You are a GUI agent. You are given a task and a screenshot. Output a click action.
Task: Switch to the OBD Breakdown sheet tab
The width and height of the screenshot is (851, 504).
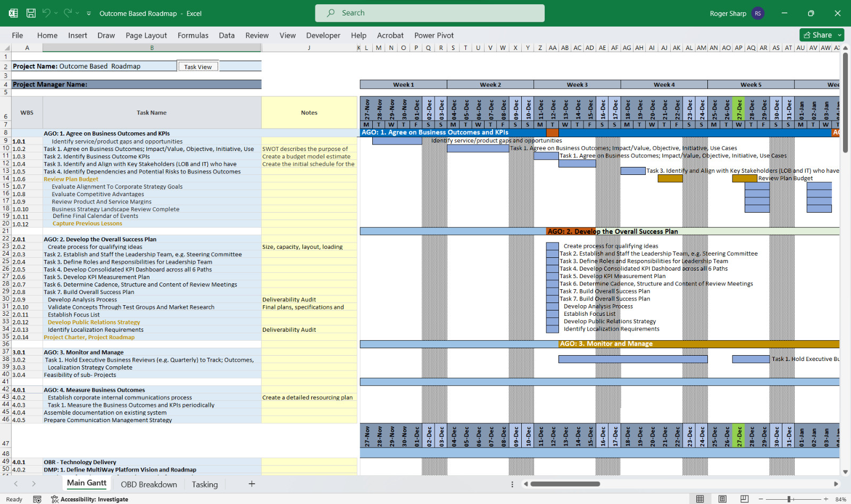[148, 484]
